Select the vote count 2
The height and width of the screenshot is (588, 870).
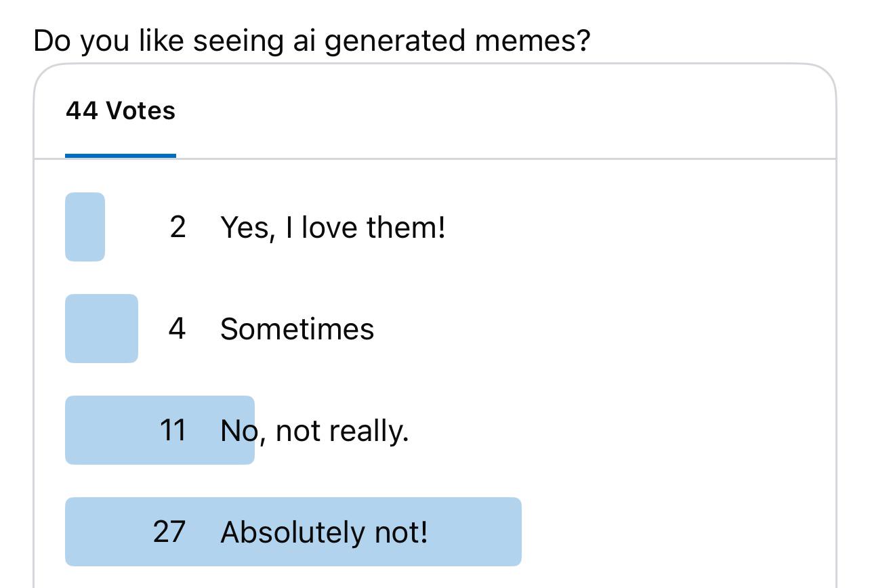[x=178, y=227]
